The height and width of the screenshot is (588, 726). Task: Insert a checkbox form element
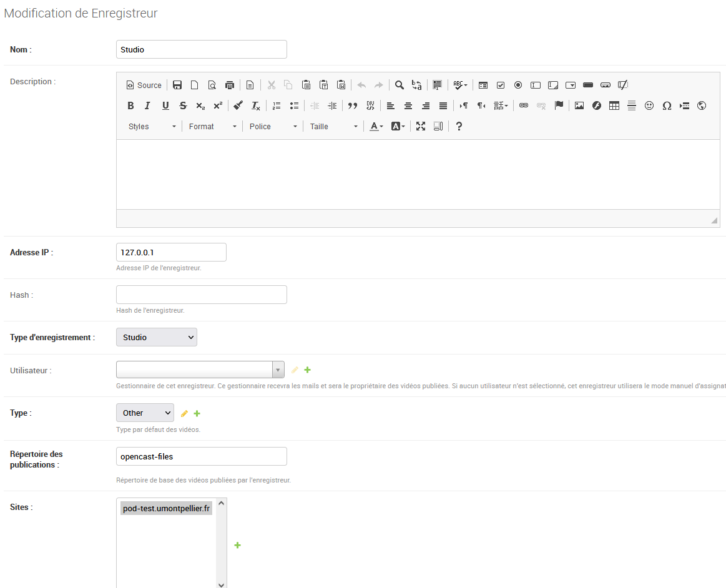(501, 86)
